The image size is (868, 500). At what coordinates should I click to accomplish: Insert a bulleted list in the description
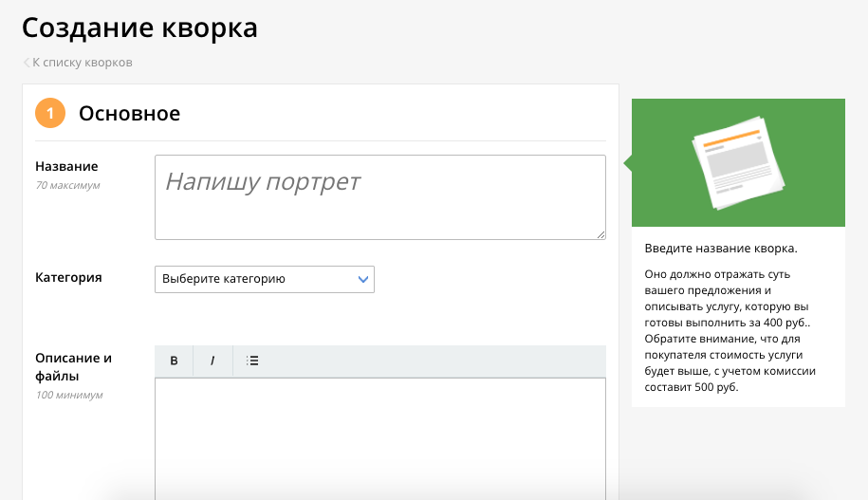[252, 361]
